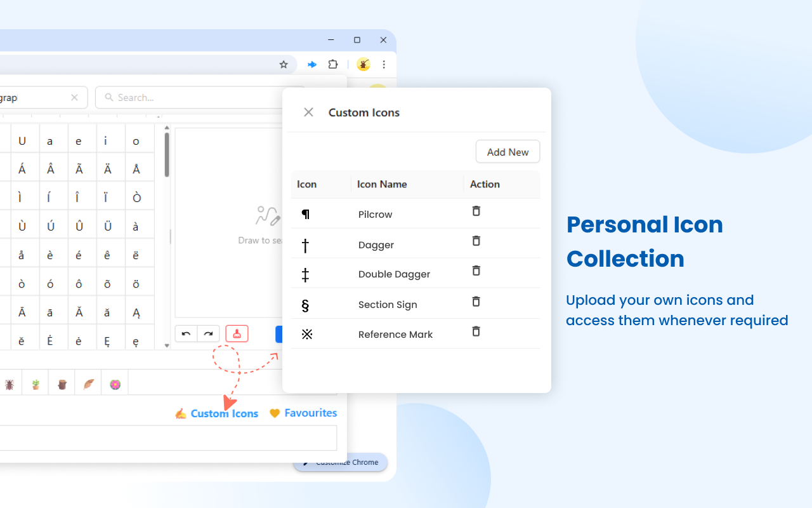This screenshot has width=812, height=508.
Task: Clear the drawing canvas with red brush
Action: tap(237, 333)
